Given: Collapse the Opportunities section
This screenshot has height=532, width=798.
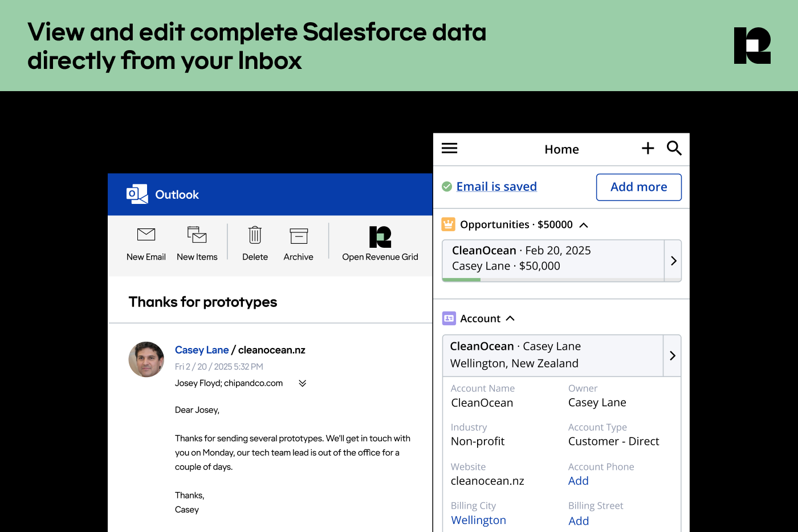Looking at the screenshot, I should (584, 225).
